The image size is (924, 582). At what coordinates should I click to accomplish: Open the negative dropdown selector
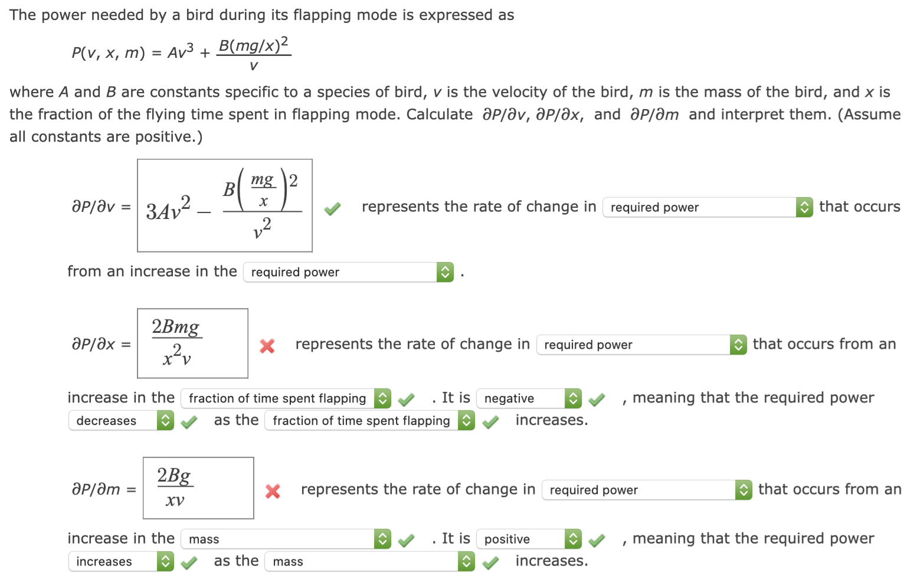pyautogui.click(x=528, y=398)
